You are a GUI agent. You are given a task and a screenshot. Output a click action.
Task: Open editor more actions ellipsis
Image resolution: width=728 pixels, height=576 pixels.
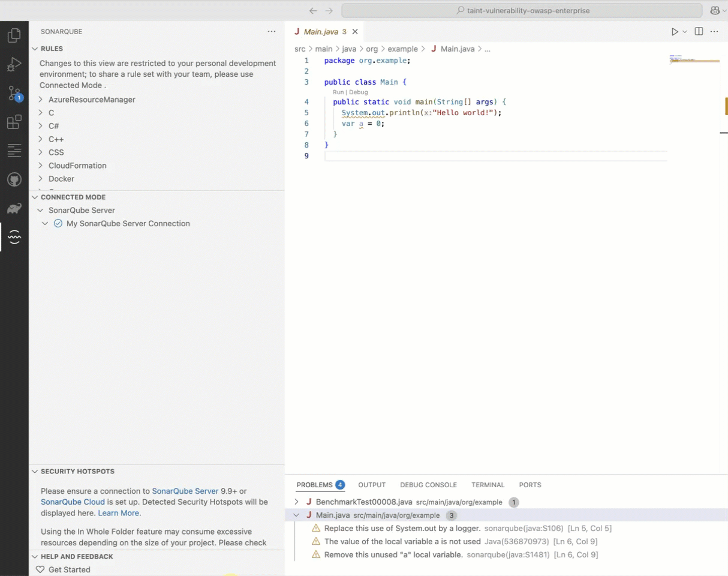[714, 32]
